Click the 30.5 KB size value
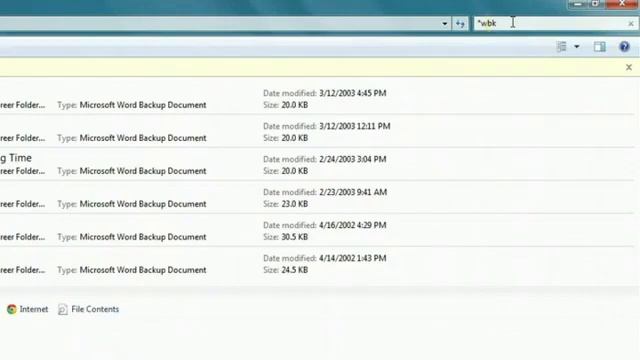 coord(295,237)
